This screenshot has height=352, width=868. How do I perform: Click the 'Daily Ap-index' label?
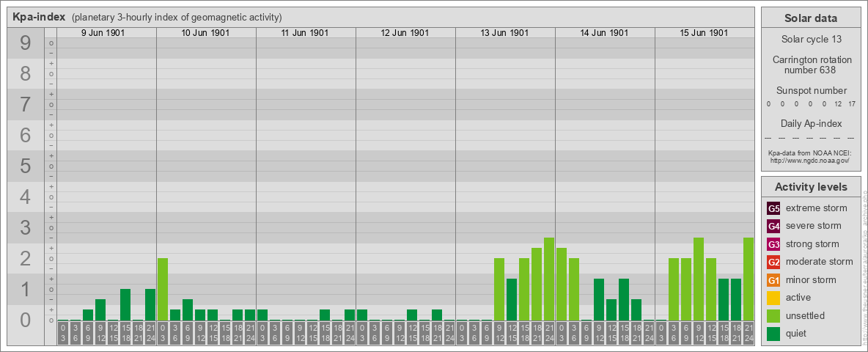click(x=812, y=123)
